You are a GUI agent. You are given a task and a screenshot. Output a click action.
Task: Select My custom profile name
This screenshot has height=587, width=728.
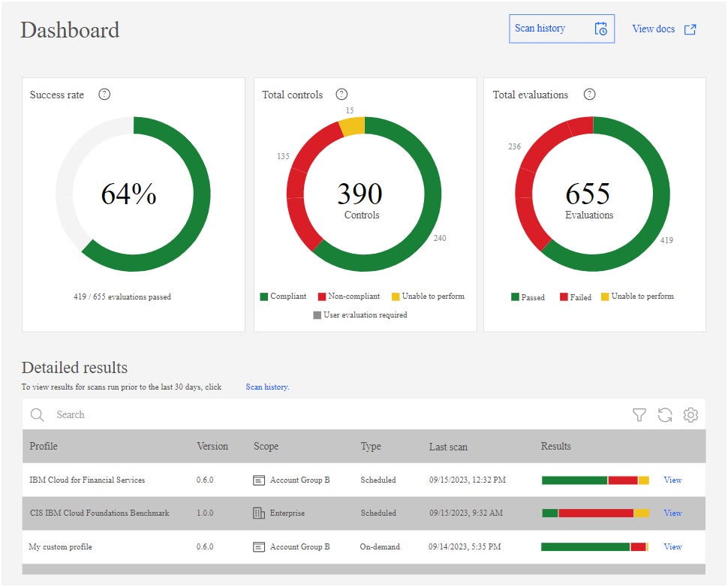click(x=60, y=546)
